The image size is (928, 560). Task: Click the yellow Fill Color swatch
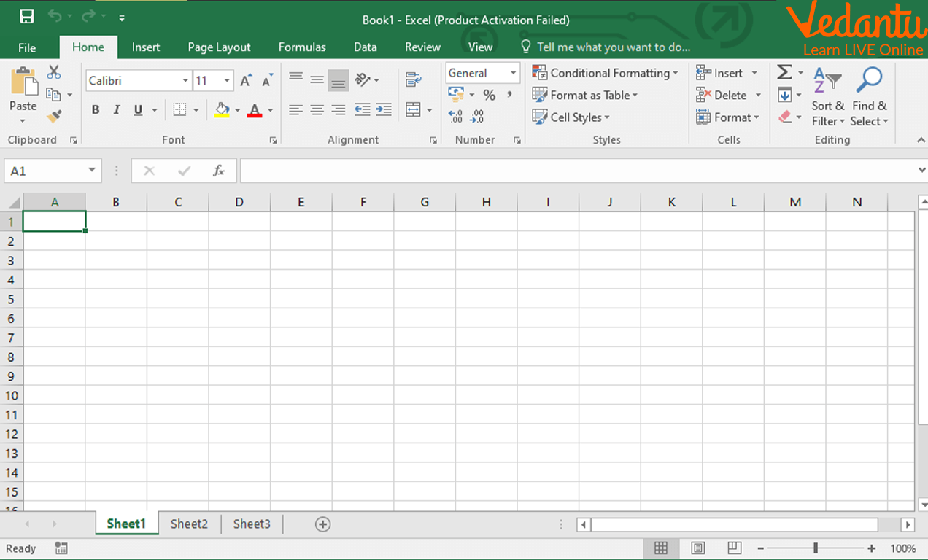click(222, 110)
